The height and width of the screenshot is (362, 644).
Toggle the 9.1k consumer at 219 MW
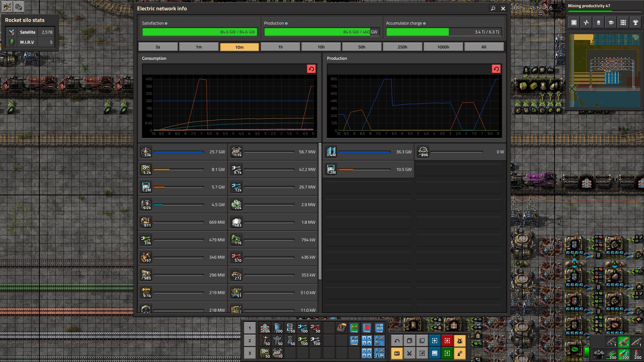coord(183,293)
